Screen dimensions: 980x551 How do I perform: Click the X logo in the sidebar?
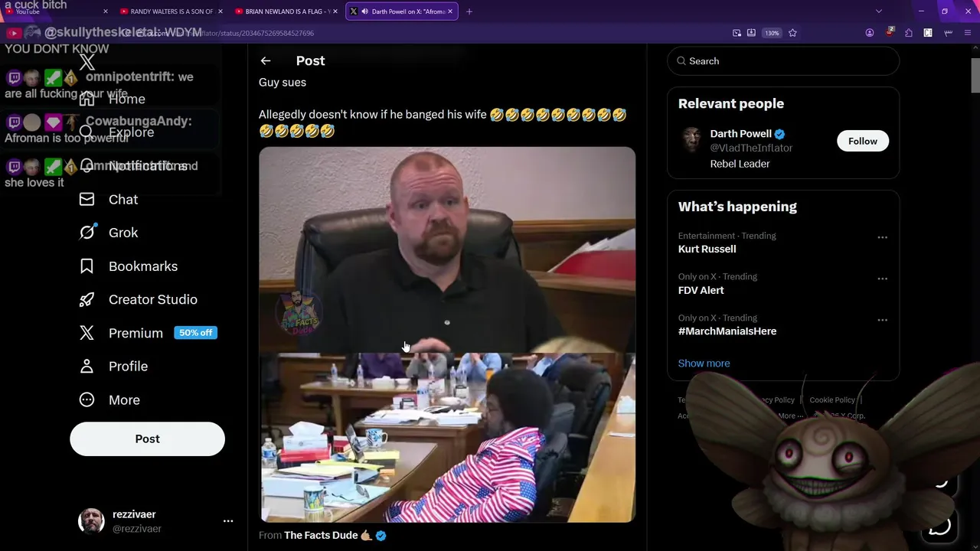click(x=87, y=63)
